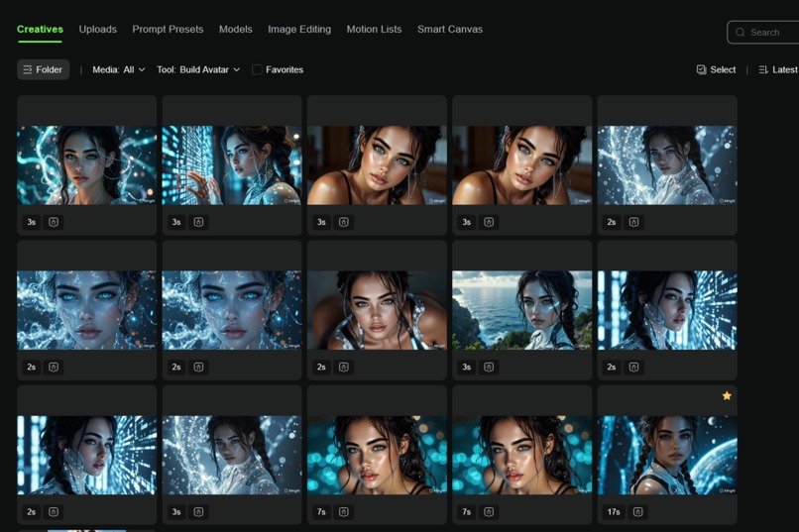The width and height of the screenshot is (799, 532).
Task: Open the thumbnail of woman touching glowing data wall
Action: pos(232,165)
